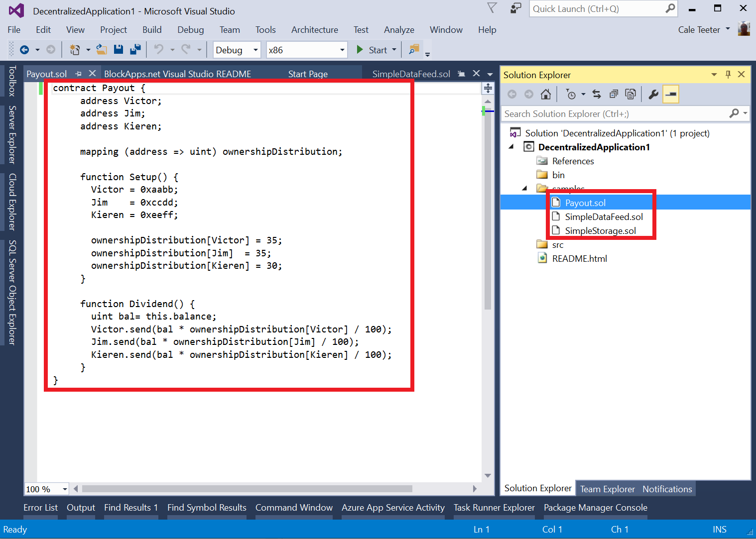Promote SimpleDataFeed.sol preview tab with its pin icon

point(462,74)
